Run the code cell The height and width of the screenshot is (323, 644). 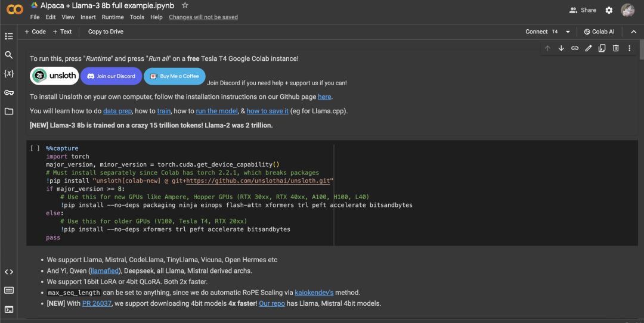35,148
